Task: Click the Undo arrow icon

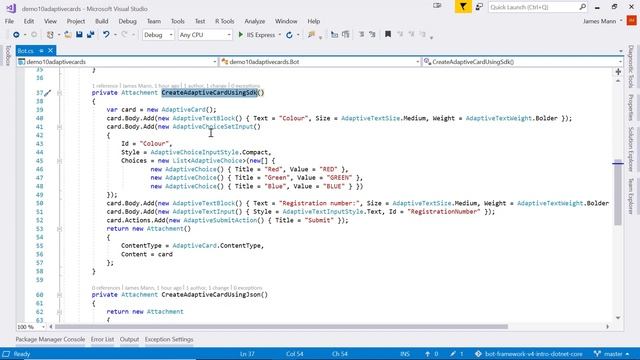Action: coord(106,35)
